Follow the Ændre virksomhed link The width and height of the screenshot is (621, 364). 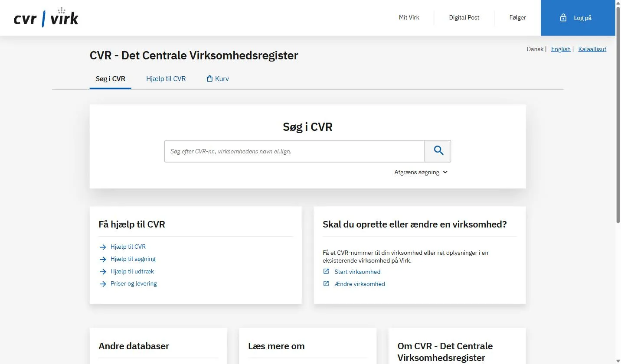point(360,284)
